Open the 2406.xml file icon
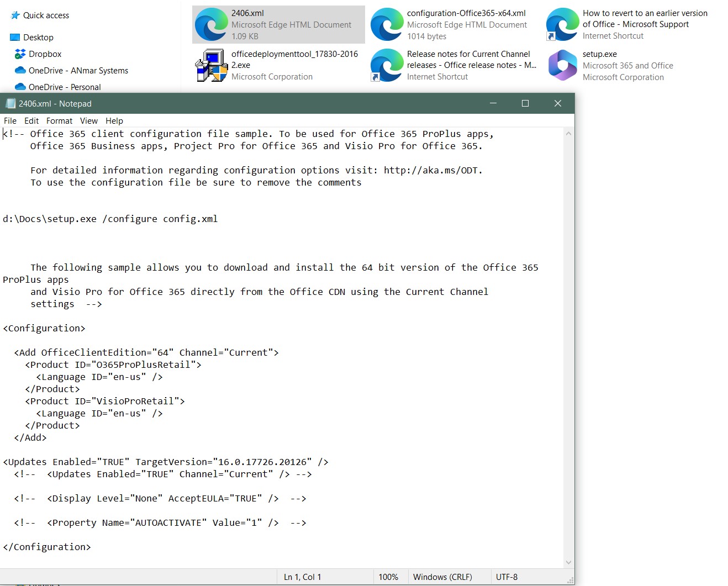Image resolution: width=728 pixels, height=586 pixels. pos(211,25)
